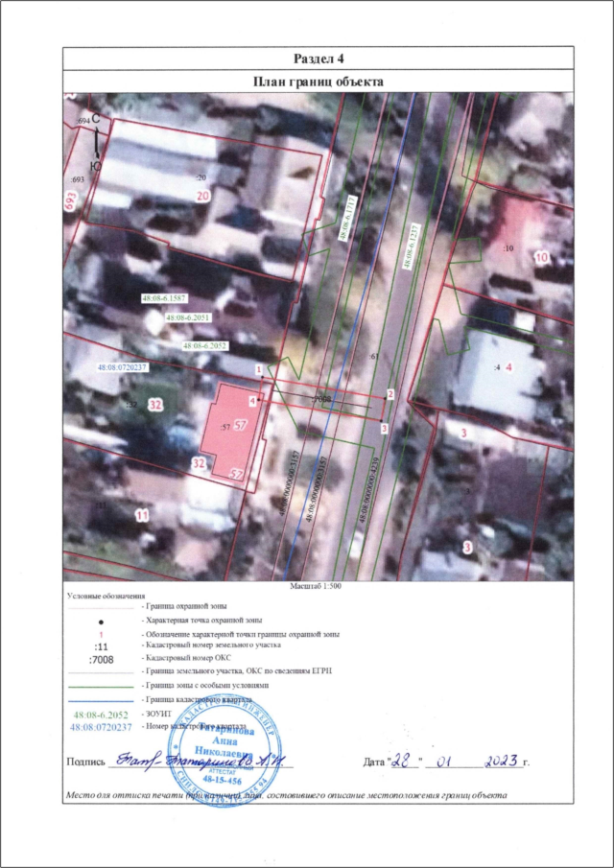The image size is (614, 868).
Task: Click the green line legend sample
Action: point(102,687)
